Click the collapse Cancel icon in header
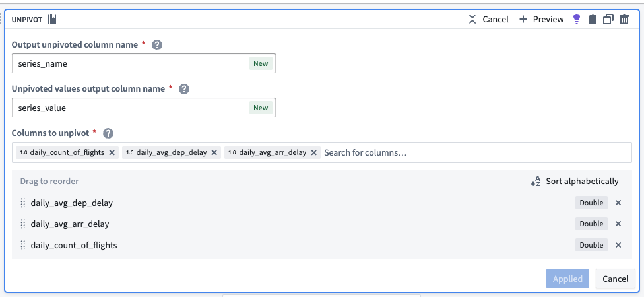644x297 pixels. [x=472, y=19]
